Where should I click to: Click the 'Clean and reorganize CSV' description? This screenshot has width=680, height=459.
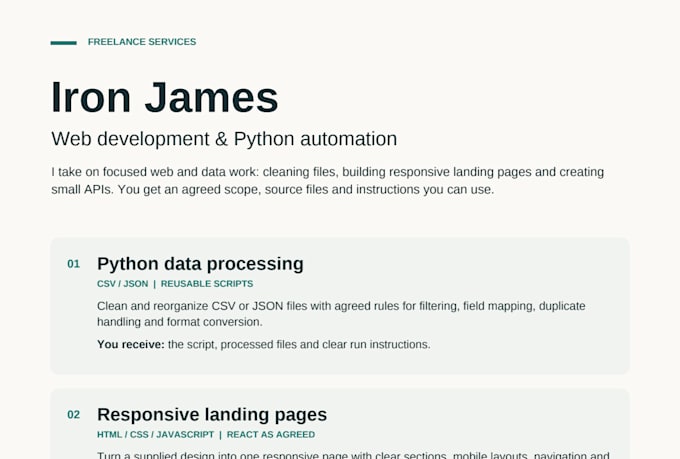coord(341,314)
